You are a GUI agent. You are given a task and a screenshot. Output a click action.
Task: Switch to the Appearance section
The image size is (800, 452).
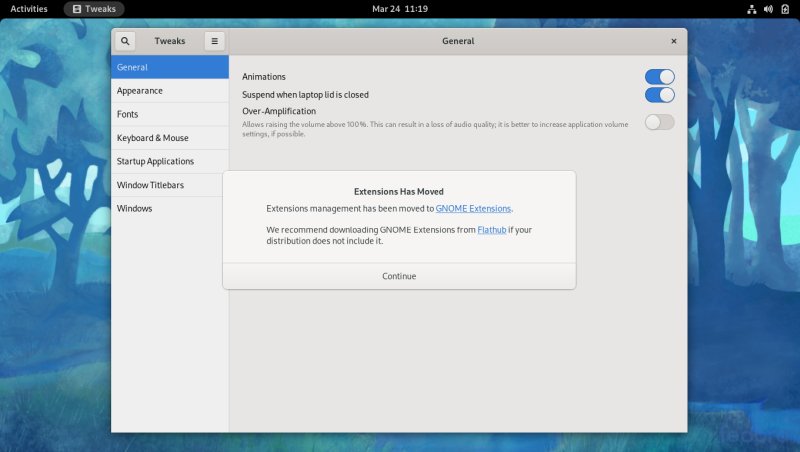pos(170,91)
